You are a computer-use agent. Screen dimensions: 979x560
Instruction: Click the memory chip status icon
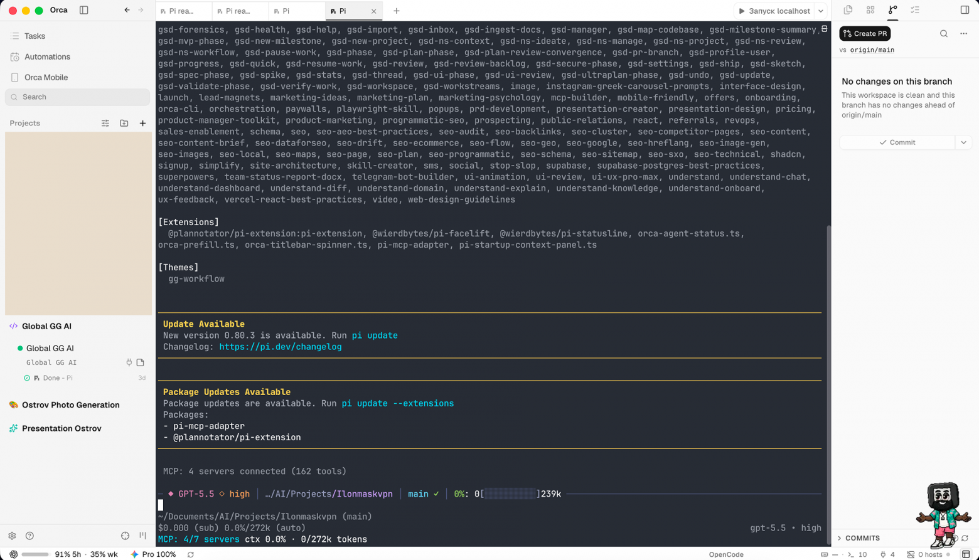point(825,554)
